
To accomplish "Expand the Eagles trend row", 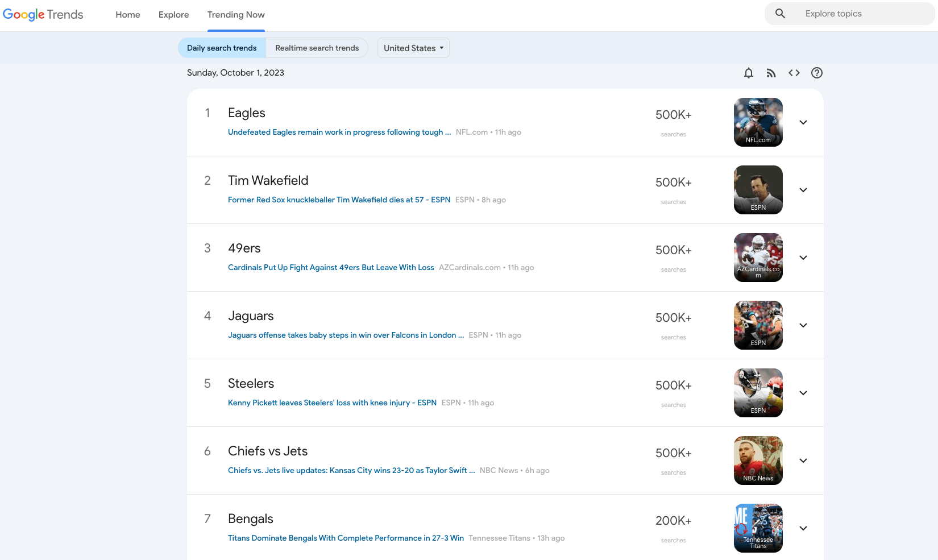I will coord(803,122).
